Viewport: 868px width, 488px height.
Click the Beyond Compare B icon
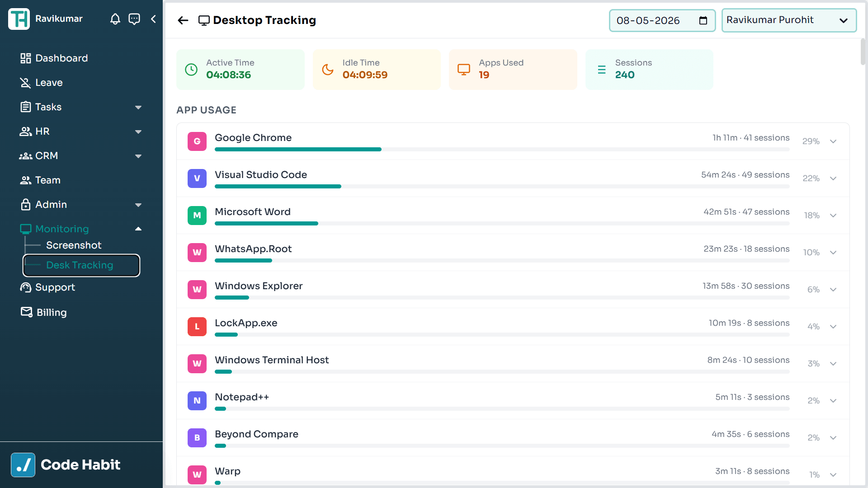197,438
